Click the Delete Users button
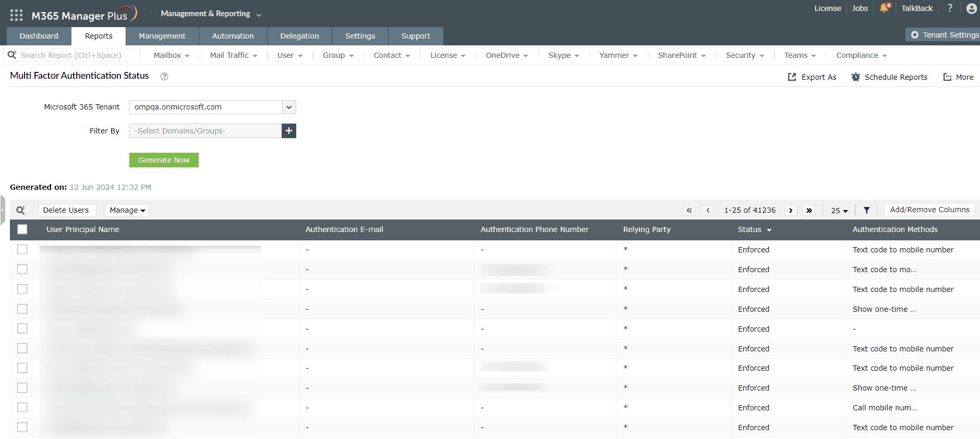980x439 pixels. (x=67, y=210)
